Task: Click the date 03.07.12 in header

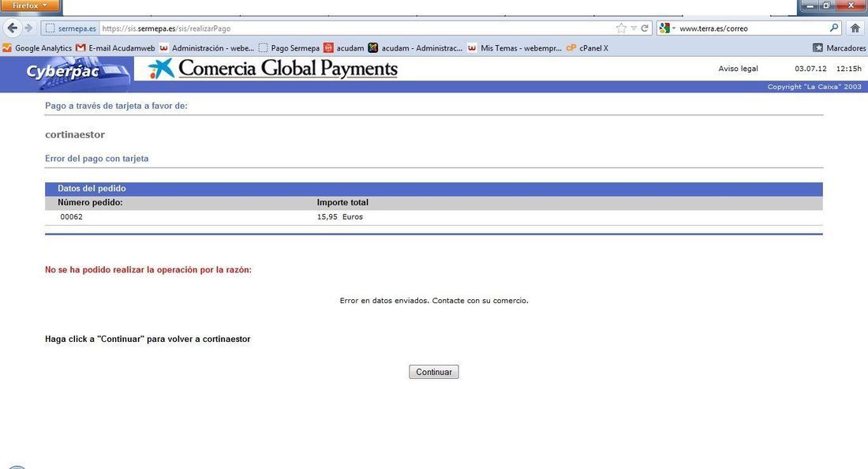Action: (810, 69)
